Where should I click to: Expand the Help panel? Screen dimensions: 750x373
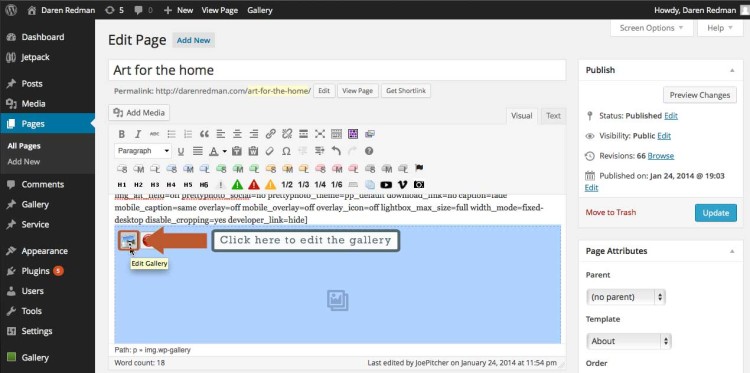[x=720, y=28]
